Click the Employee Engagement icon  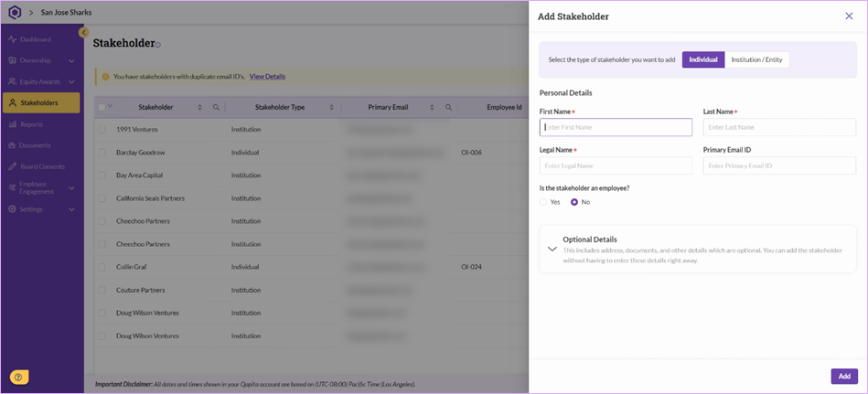(x=12, y=188)
